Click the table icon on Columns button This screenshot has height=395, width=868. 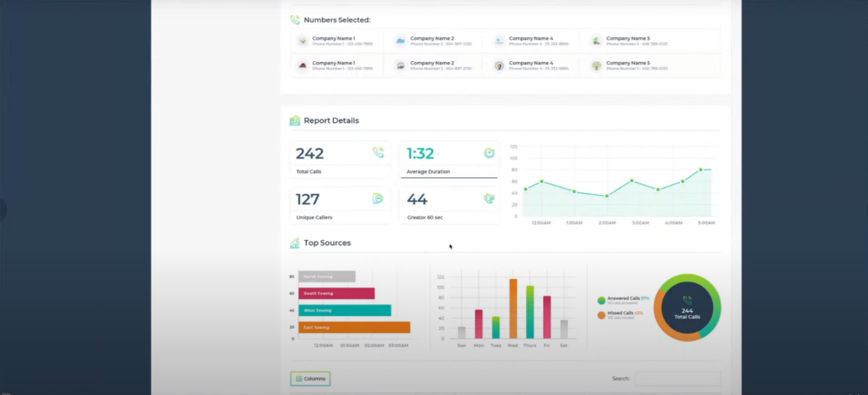(x=299, y=379)
